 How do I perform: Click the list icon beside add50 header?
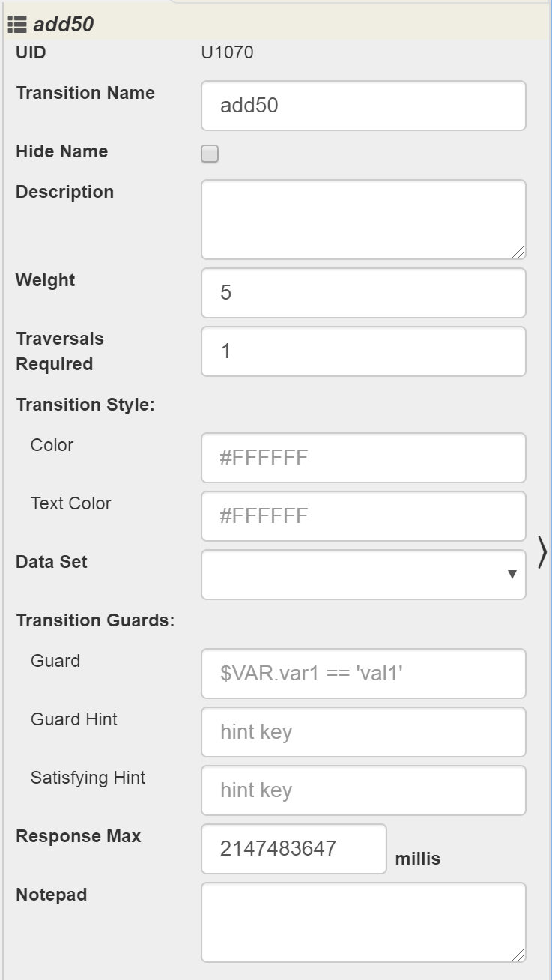[16, 25]
